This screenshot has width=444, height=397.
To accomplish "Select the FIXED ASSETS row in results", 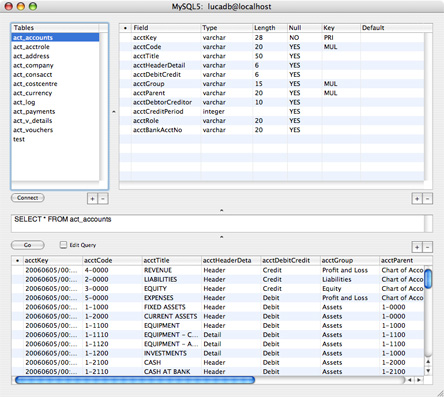I will 218,307.
